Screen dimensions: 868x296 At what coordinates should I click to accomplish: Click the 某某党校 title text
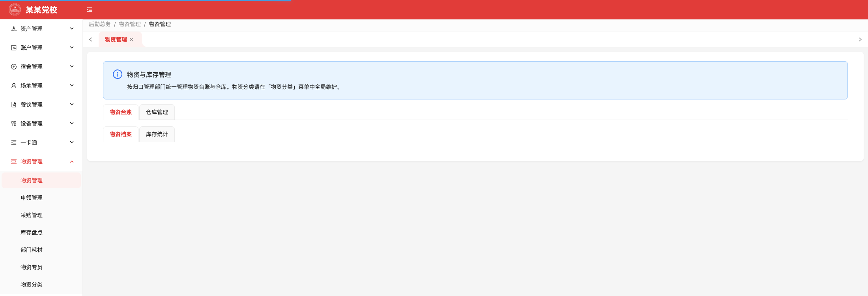click(41, 10)
